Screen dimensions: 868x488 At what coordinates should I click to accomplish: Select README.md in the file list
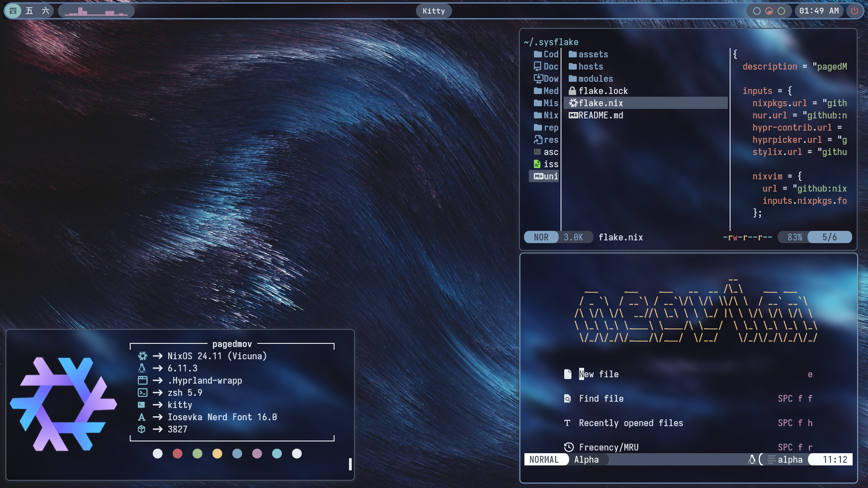(x=600, y=115)
